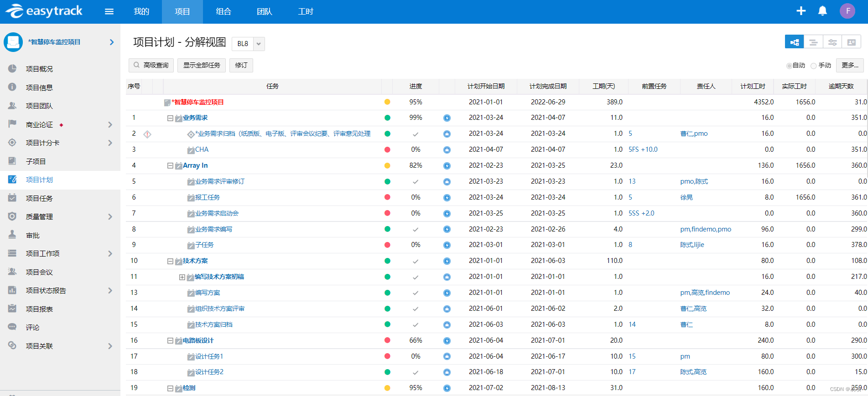Viewport: 868px width, 396px height.
Task: Click the green status dot in 编写方案 row
Action: (387, 293)
